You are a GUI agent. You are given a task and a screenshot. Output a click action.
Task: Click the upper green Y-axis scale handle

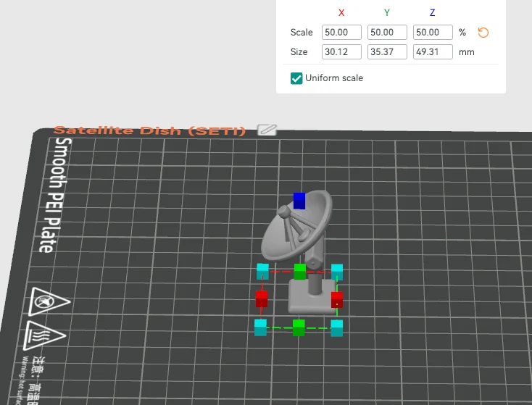[x=300, y=272]
